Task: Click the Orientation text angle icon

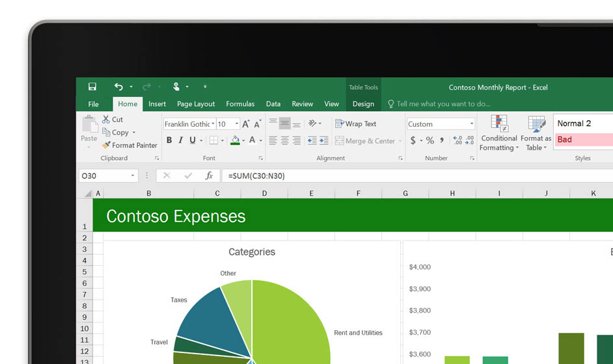Action: point(312,123)
